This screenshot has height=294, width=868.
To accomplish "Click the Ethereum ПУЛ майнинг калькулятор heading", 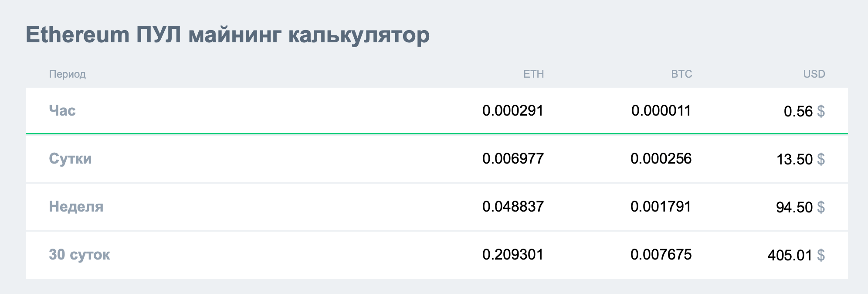I will [x=227, y=35].
